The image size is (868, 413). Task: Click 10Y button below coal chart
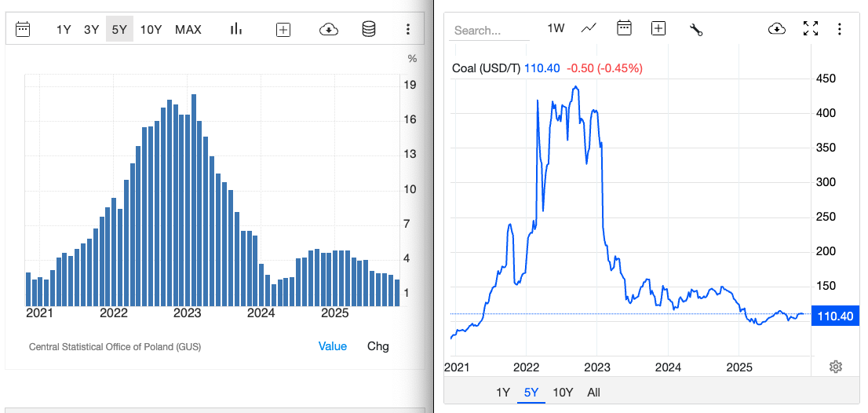(563, 393)
